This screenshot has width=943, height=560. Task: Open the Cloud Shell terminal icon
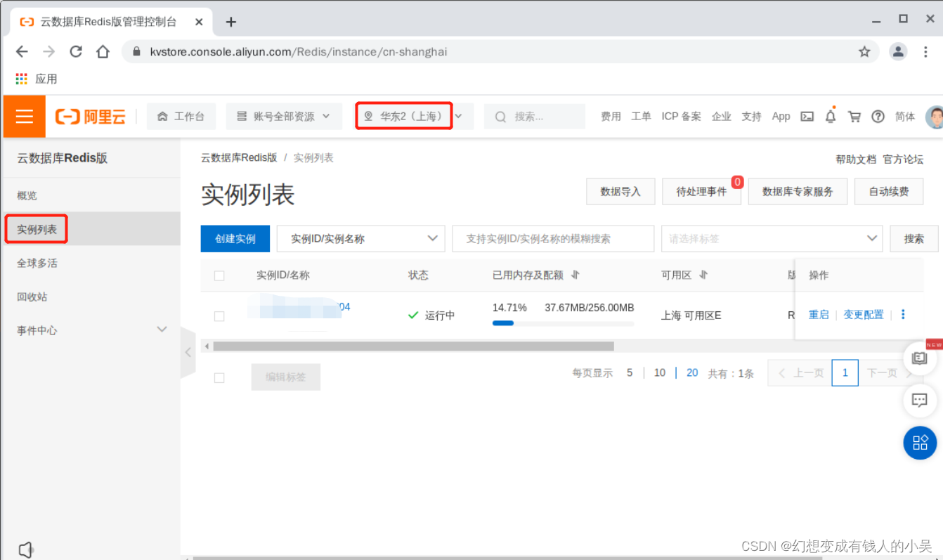[807, 117]
